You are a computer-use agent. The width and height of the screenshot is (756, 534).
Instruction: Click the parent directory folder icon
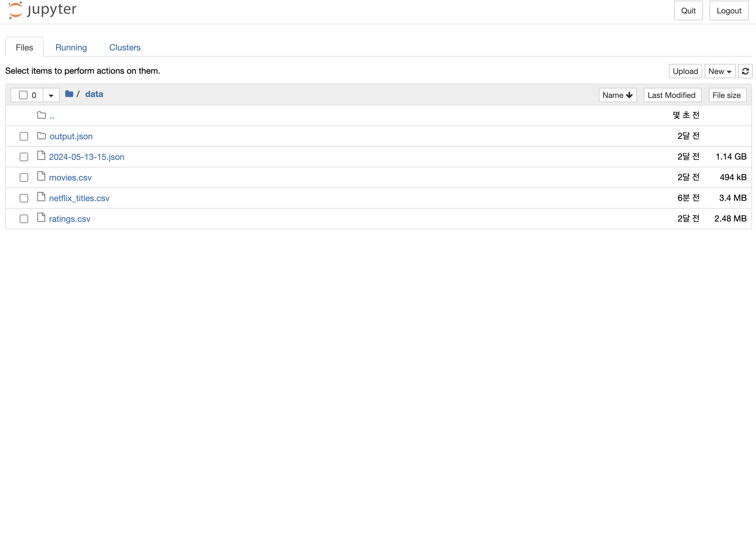[42, 115]
